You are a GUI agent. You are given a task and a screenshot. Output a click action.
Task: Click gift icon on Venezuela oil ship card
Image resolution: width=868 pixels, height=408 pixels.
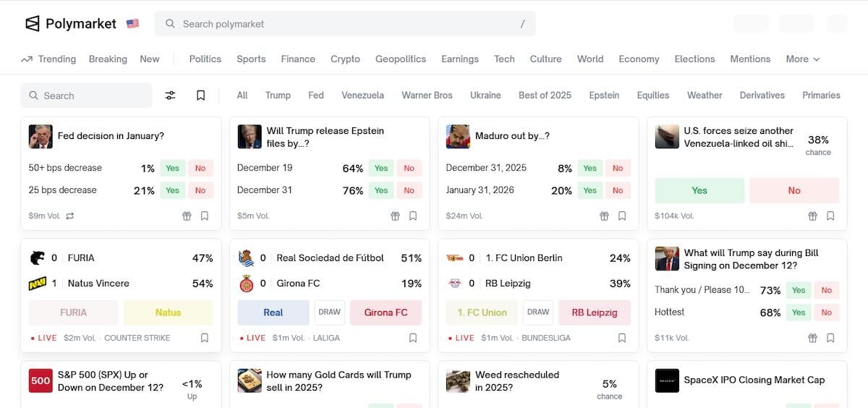pos(812,216)
